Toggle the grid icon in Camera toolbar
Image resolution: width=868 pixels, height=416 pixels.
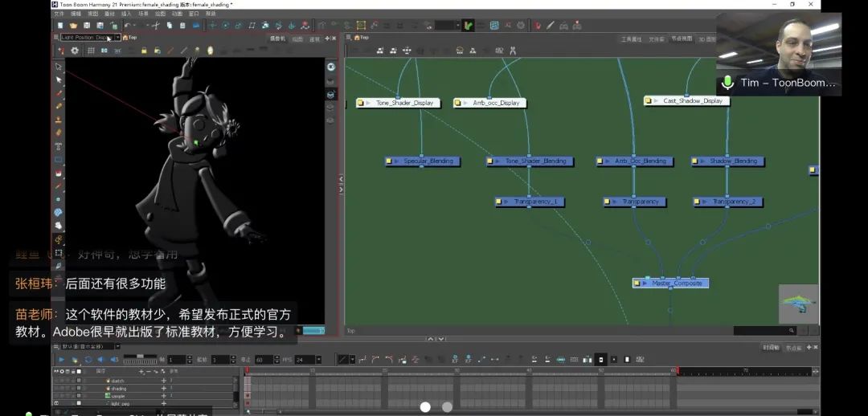91,51
